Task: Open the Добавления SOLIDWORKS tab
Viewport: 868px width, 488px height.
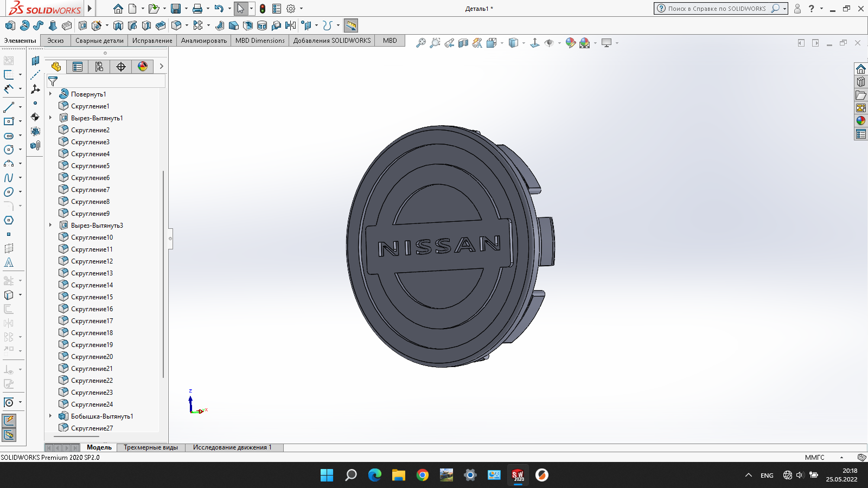Action: [x=332, y=41]
